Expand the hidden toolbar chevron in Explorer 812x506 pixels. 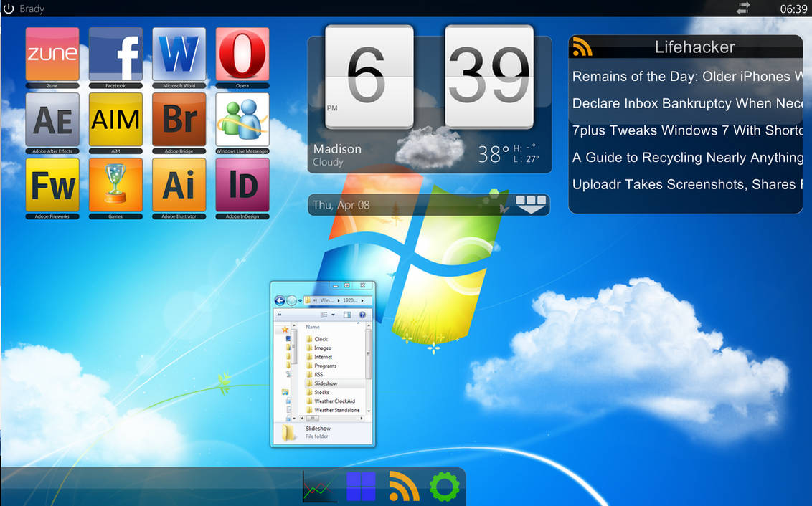point(280,314)
